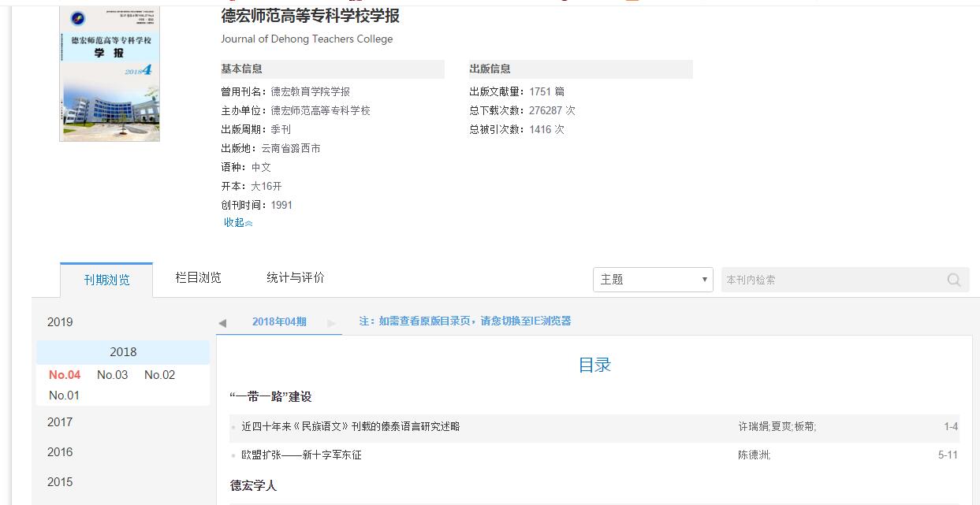
Task: Click the search magnifier icon
Action: pyautogui.click(x=954, y=280)
